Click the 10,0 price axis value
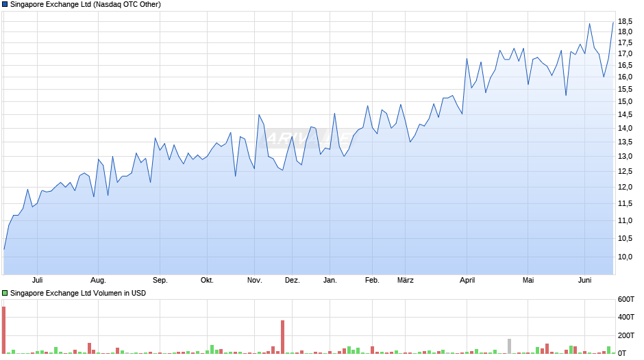Image resolution: width=644 pixels, height=360 pixels. (x=625, y=257)
